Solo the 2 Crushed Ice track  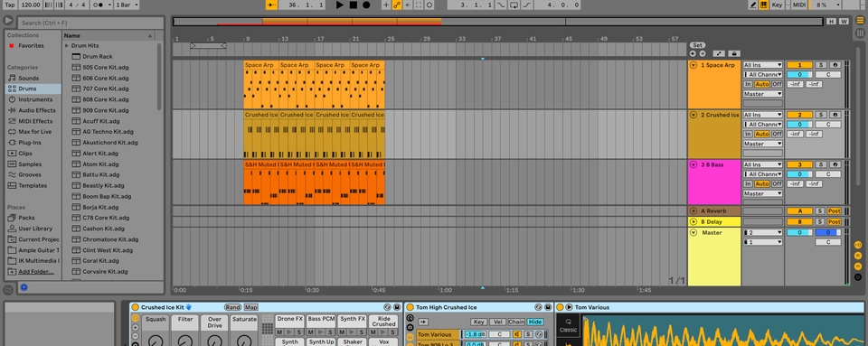(x=821, y=115)
